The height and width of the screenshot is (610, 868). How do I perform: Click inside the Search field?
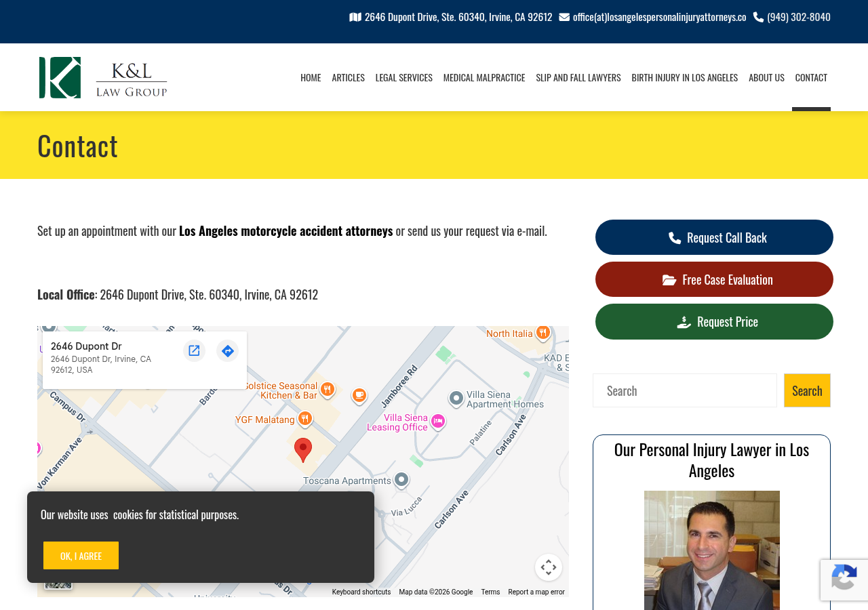click(685, 390)
